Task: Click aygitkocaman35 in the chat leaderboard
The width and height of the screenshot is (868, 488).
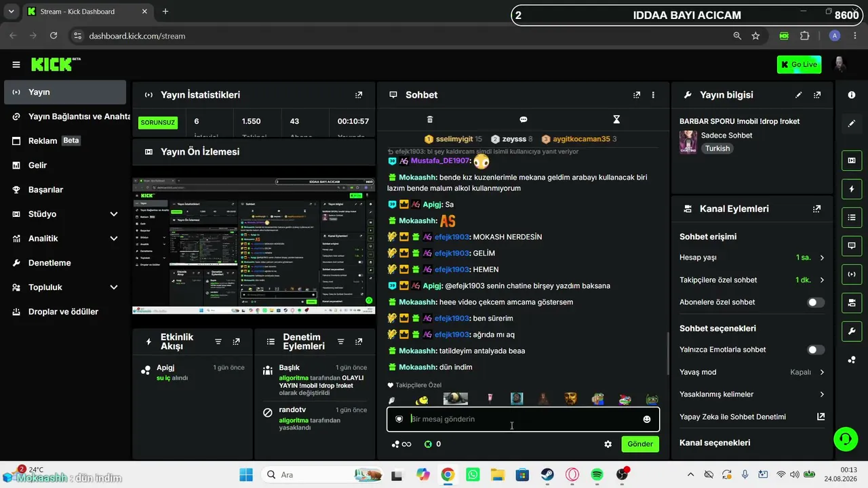Action: pos(581,139)
